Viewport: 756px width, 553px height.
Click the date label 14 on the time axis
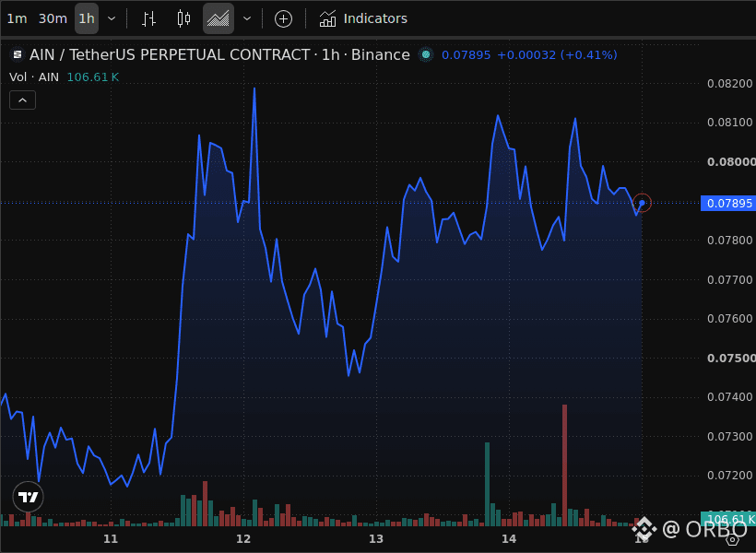509,539
